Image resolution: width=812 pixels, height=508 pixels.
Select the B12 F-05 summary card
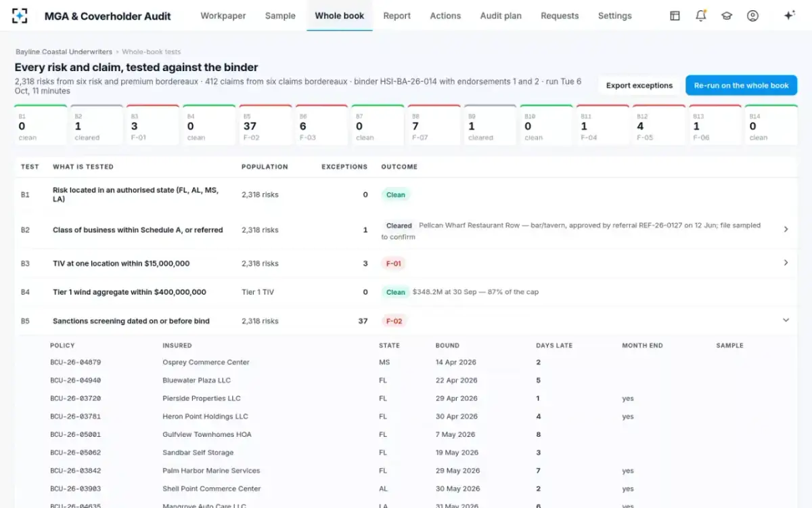click(x=658, y=125)
